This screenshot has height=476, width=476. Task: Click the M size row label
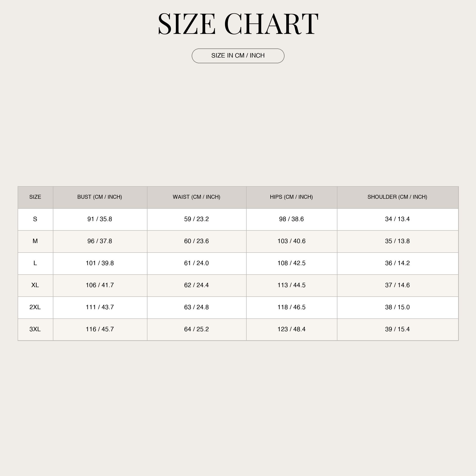[35, 241]
